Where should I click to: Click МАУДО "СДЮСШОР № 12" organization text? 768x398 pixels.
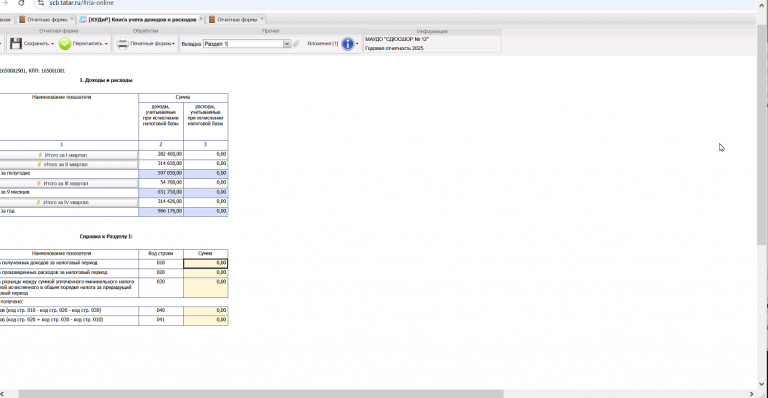pos(397,39)
